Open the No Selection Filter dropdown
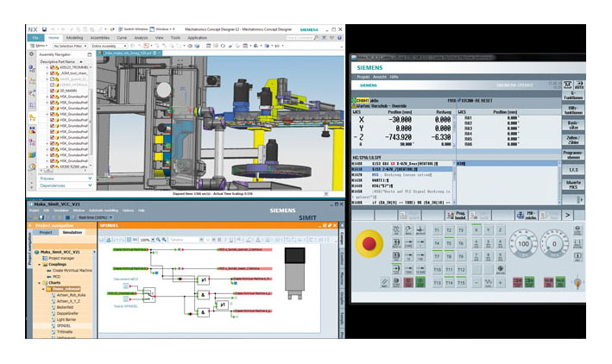 coord(70,46)
